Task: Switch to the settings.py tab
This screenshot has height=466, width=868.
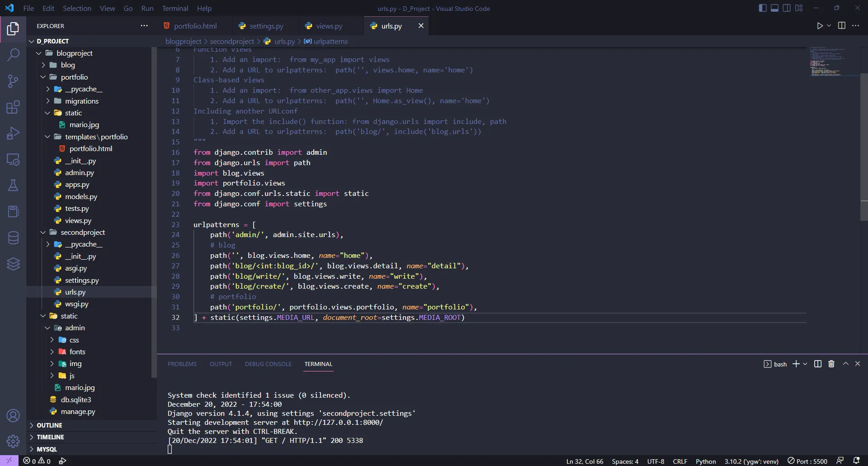Action: [x=266, y=26]
